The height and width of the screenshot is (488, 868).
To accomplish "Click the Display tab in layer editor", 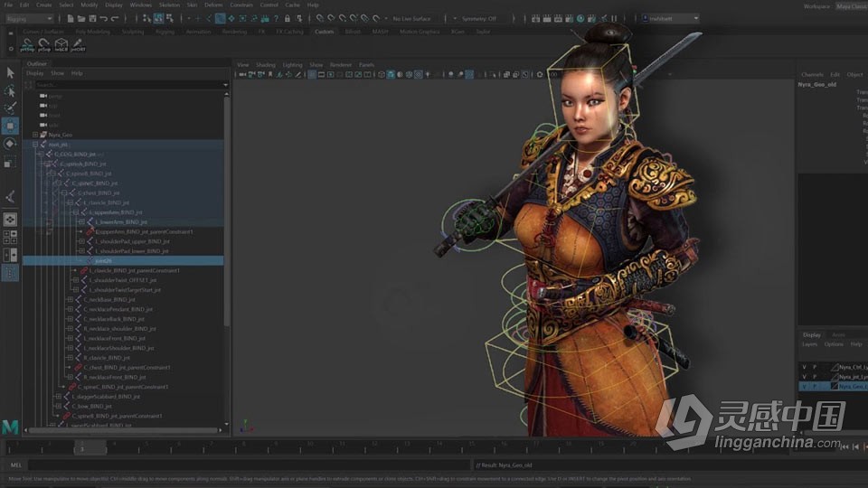I will click(x=812, y=334).
